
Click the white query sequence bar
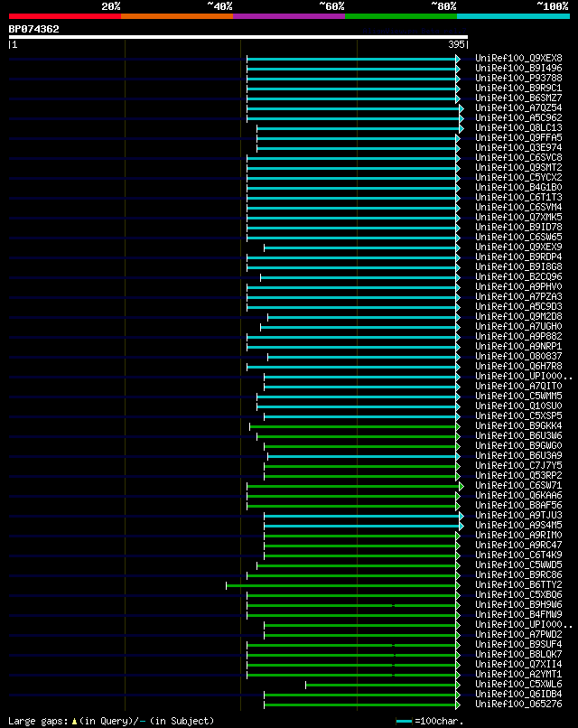coord(238,37)
